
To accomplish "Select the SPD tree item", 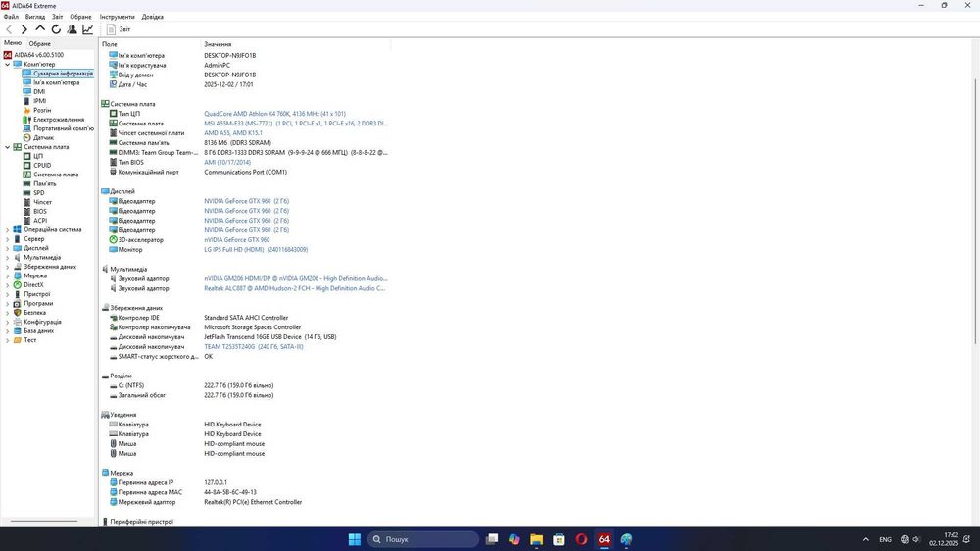I will pos(39,193).
